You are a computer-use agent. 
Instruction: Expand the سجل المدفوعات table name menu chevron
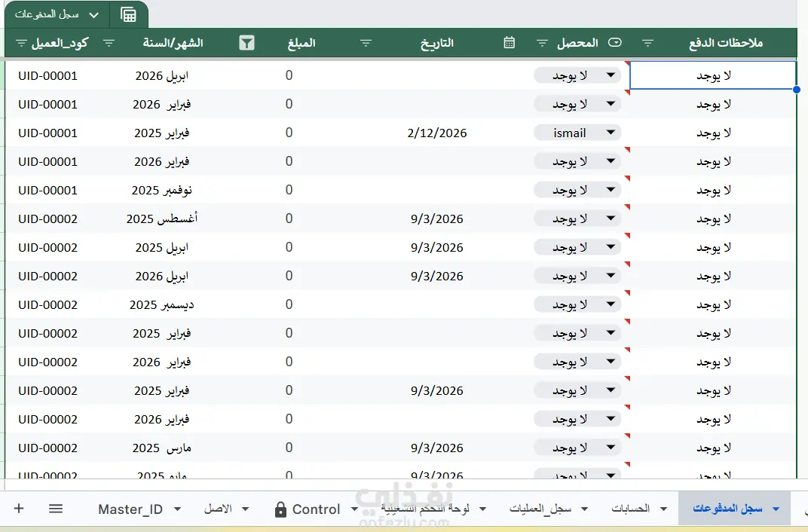coord(93,15)
